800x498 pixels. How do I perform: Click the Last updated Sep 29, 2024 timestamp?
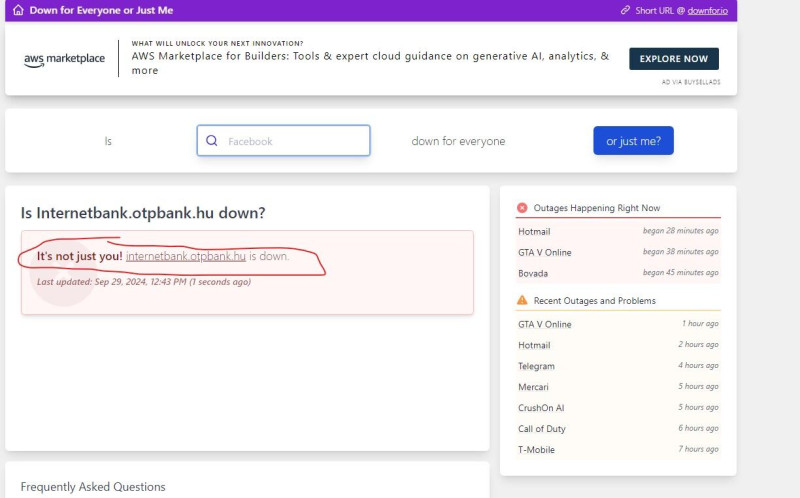(143, 282)
